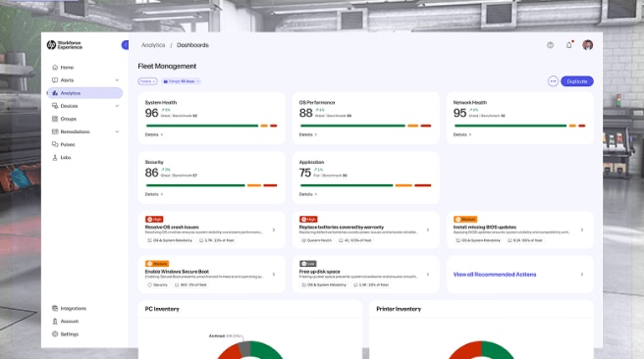Click the Medium badge on Enable Windows Secure Boot
Viewport: 644px width, 359px height.
(x=157, y=264)
